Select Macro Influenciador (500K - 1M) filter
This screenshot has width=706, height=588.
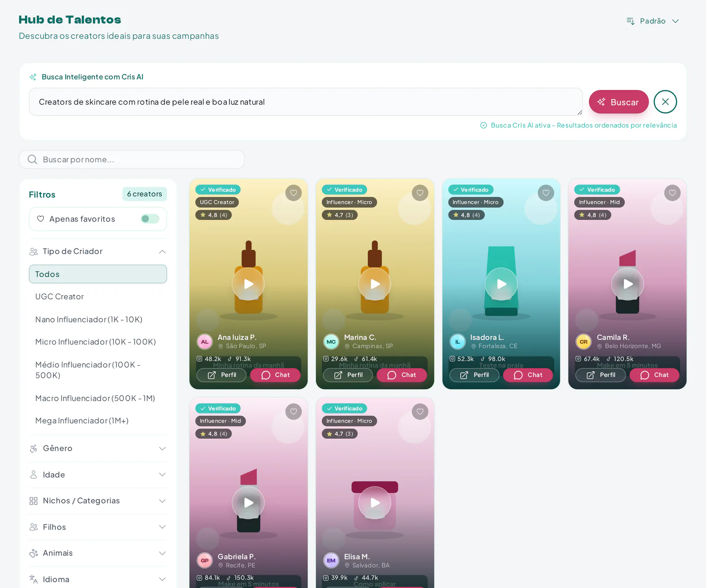[x=98, y=398]
